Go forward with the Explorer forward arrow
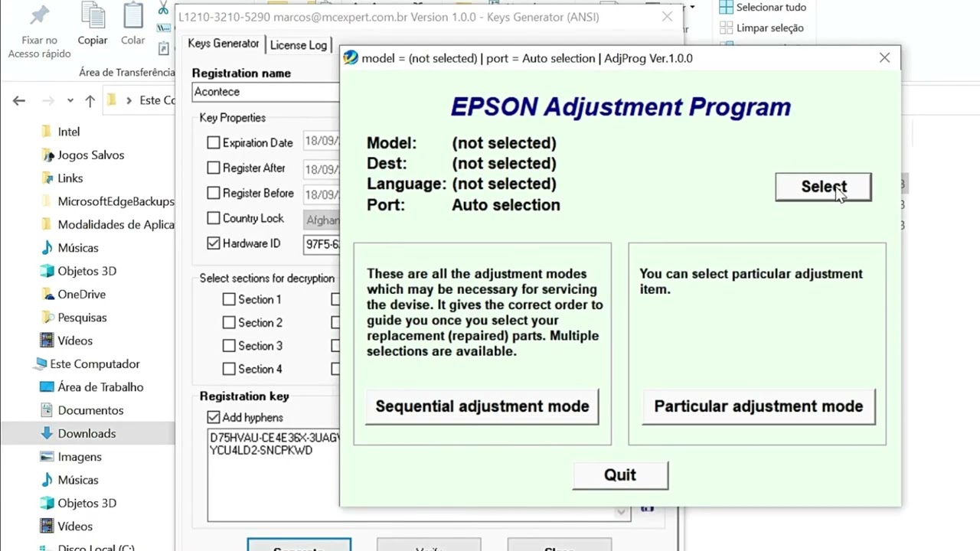 [x=48, y=100]
